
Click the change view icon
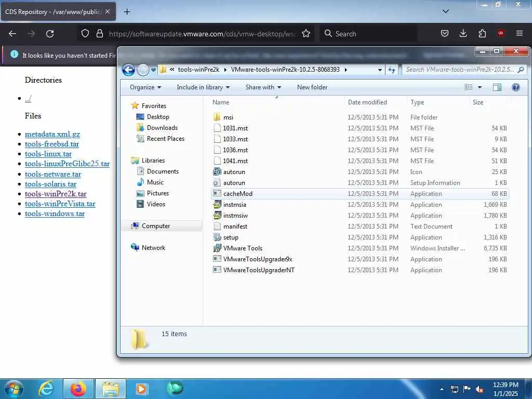tap(469, 87)
